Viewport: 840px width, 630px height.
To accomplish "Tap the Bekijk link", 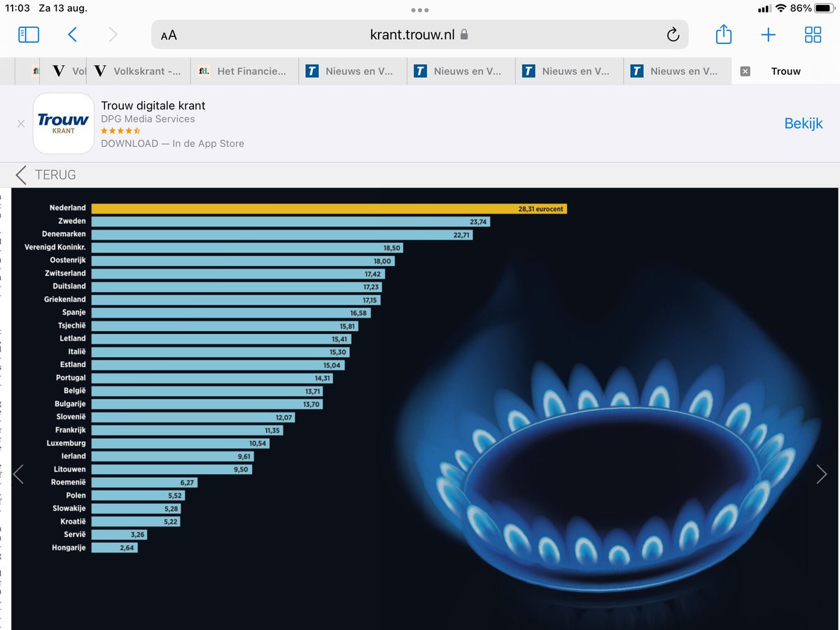I will [x=804, y=123].
